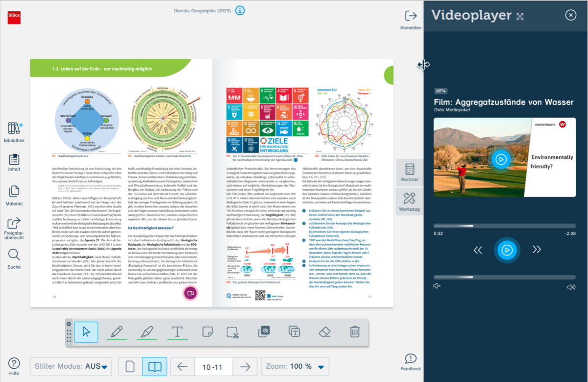Viewport: 588px width, 382px height.
Task: Open the Freigabeübersicht sharing overview
Action: coord(14,229)
